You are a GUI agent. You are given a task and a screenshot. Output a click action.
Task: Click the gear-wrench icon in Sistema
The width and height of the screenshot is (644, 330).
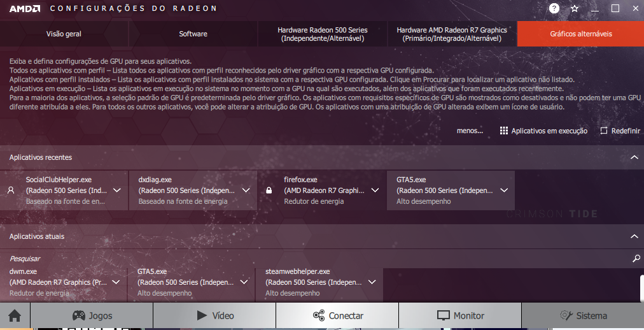click(566, 315)
